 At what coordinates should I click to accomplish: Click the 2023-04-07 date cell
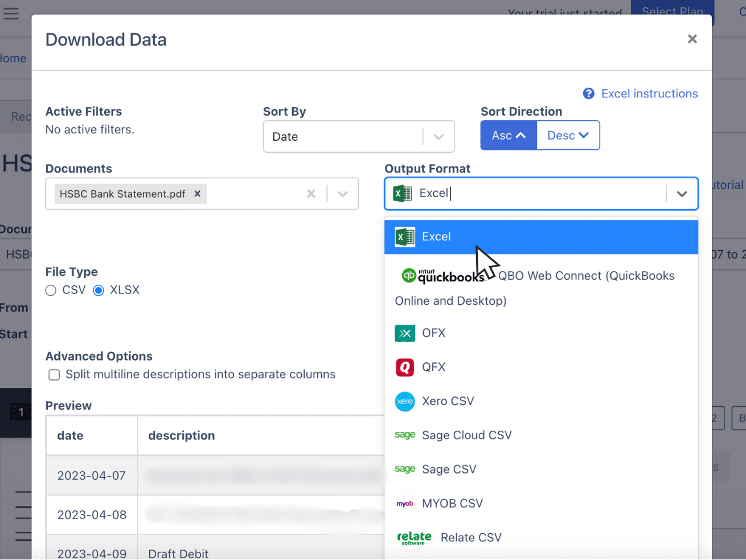click(92, 476)
